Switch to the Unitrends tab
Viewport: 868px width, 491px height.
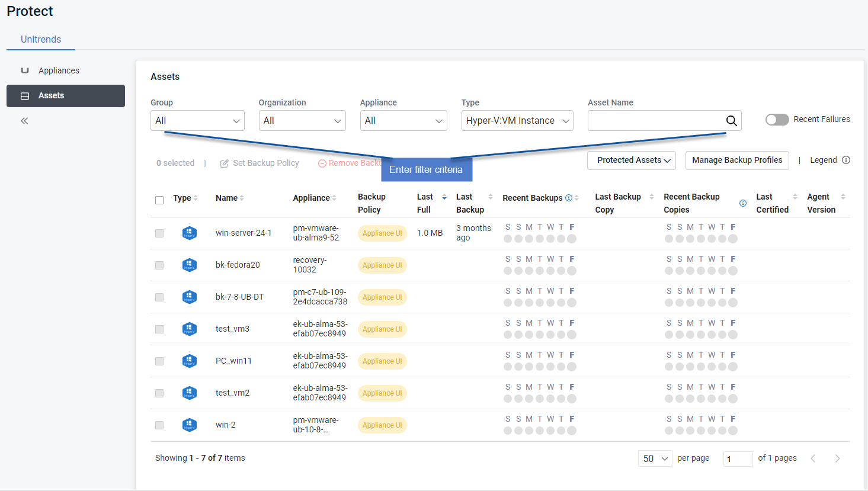41,39
